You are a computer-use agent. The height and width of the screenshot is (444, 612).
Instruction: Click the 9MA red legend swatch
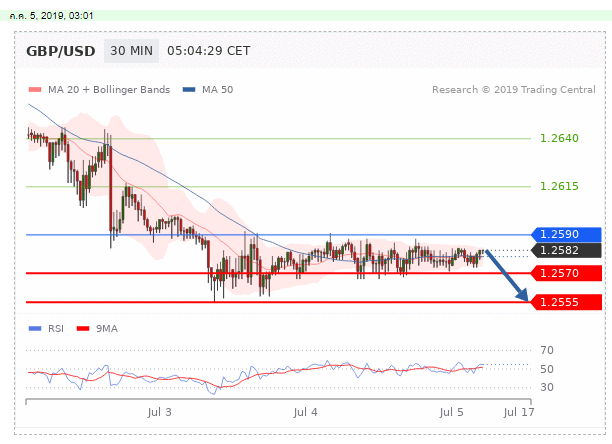[x=83, y=329]
